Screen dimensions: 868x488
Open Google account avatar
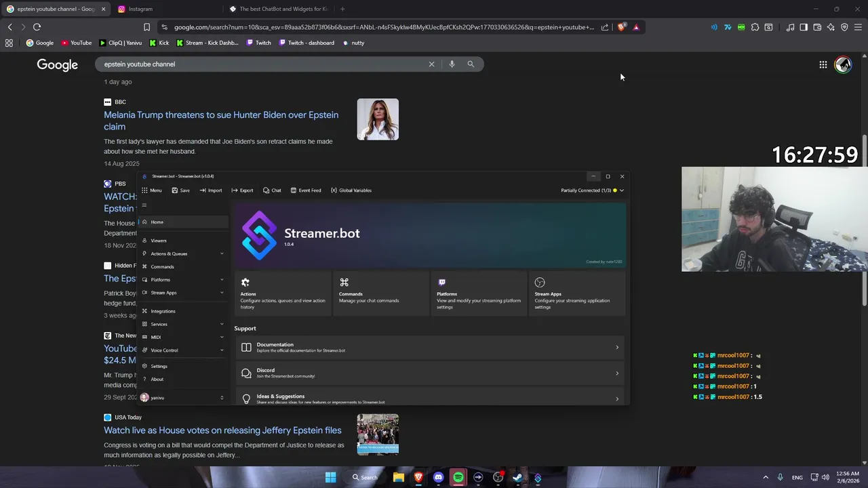(x=843, y=65)
